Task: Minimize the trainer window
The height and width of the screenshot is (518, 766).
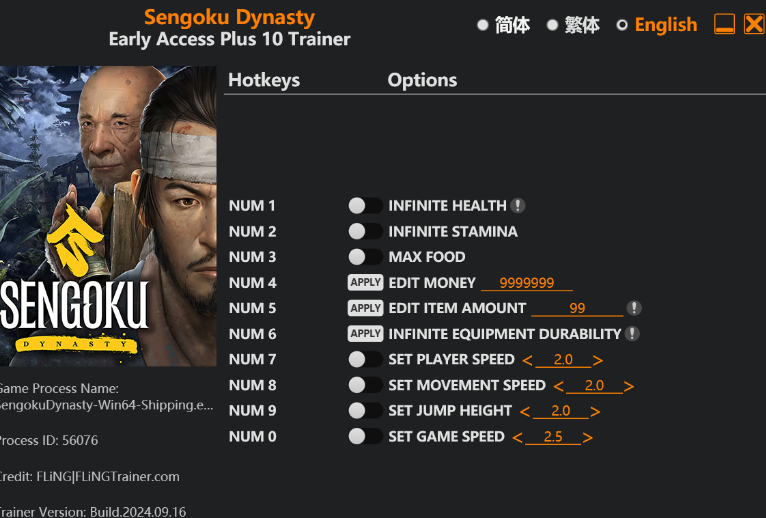Action: [x=725, y=24]
